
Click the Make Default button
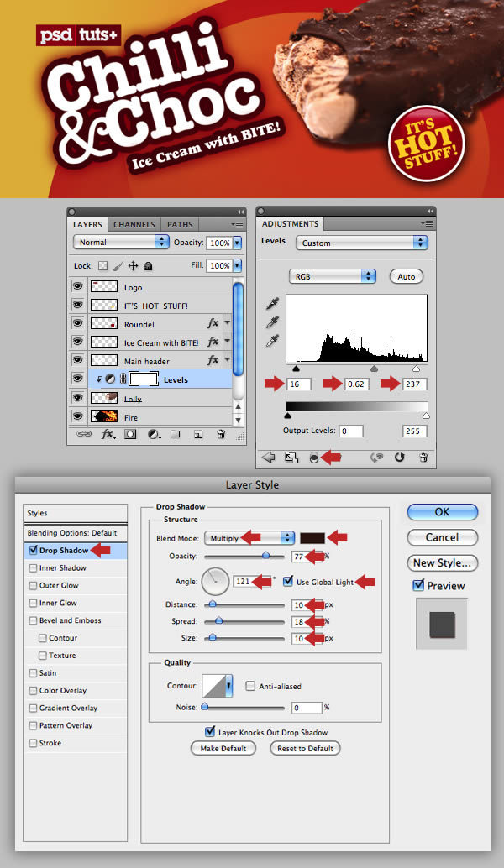(x=223, y=748)
